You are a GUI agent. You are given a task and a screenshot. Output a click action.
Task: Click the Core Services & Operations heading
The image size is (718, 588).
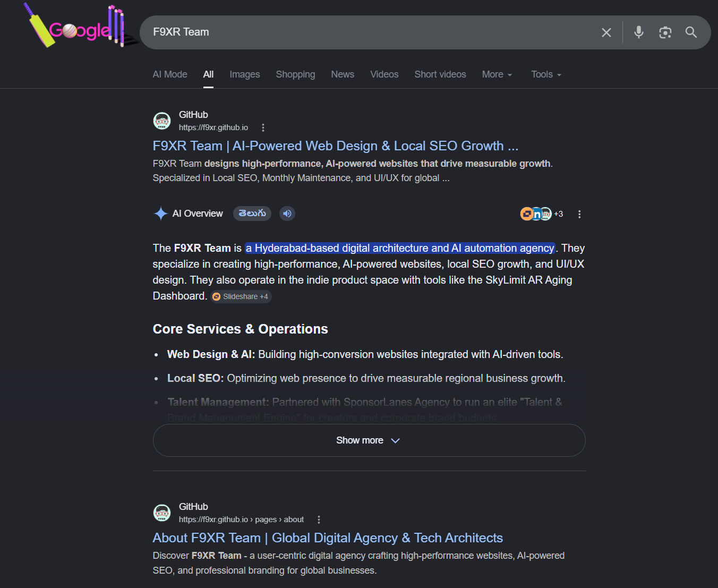click(240, 329)
